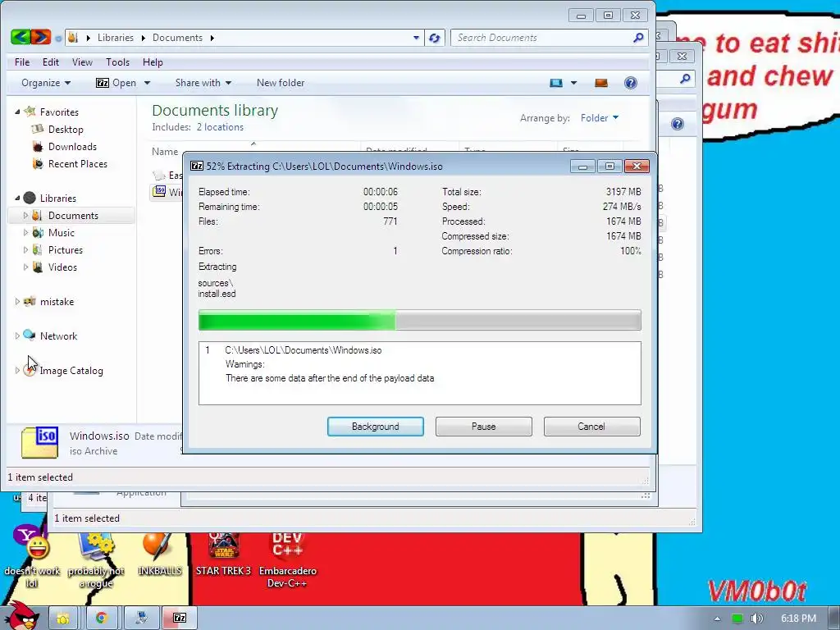This screenshot has width=840, height=630.
Task: Select Desktop in Favorites
Action: click(x=66, y=129)
